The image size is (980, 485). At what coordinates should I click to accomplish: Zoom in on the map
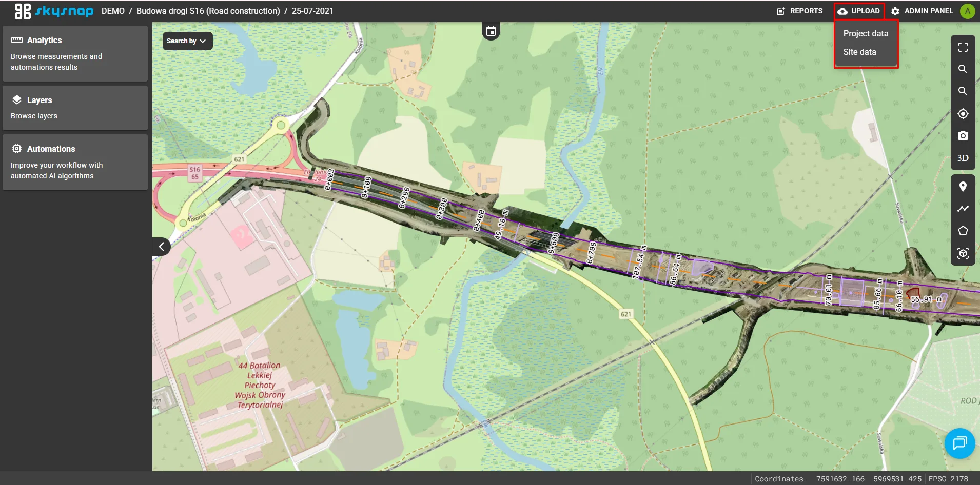click(x=963, y=69)
